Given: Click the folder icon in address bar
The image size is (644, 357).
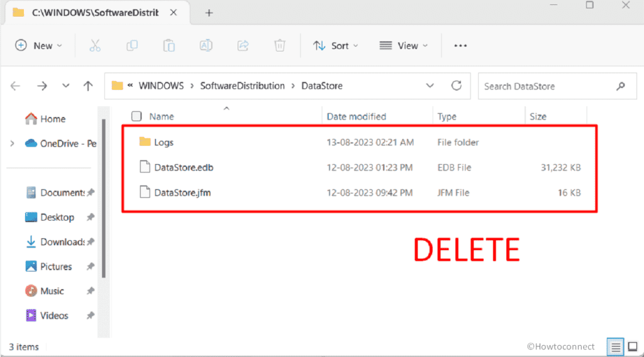Looking at the screenshot, I should pos(118,85).
